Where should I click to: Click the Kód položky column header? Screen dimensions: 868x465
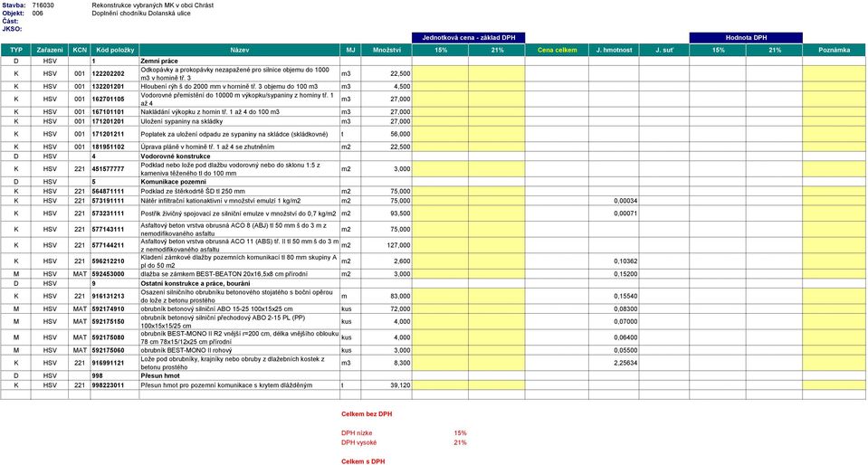click(115, 50)
